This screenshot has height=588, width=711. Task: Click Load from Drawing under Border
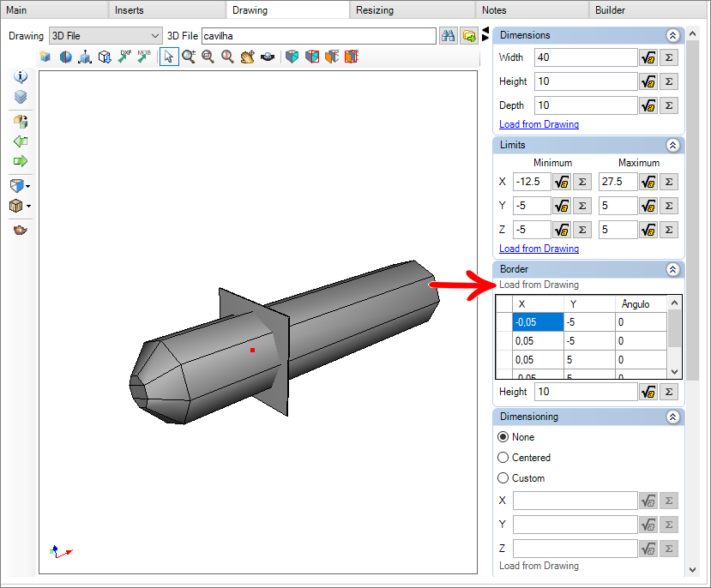coord(539,285)
